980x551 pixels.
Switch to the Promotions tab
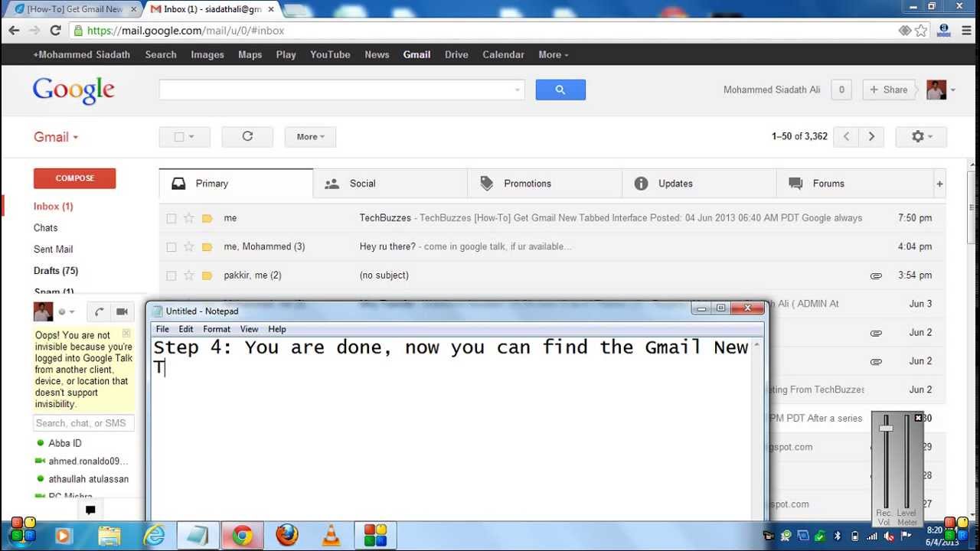pyautogui.click(x=544, y=184)
